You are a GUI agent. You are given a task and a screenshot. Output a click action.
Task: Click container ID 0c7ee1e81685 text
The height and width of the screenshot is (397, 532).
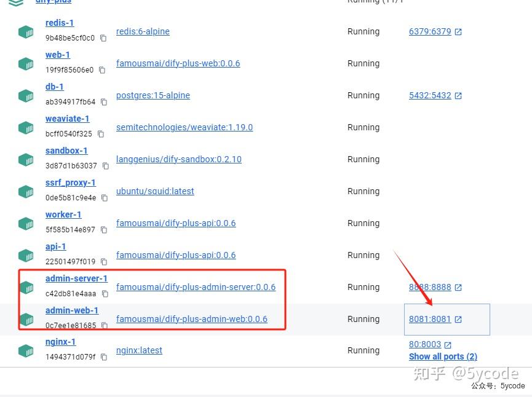tap(71, 326)
